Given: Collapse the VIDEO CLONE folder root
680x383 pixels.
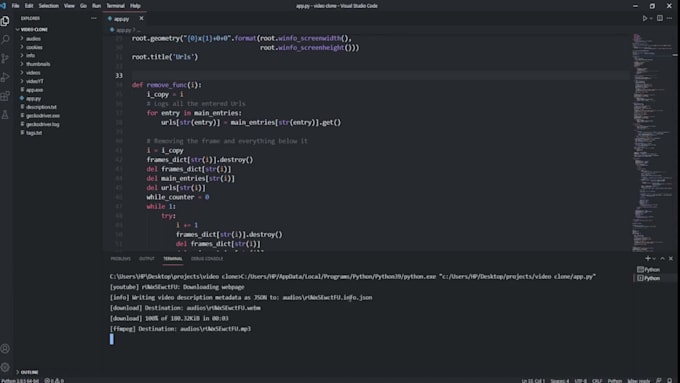Looking at the screenshot, I should pos(34,29).
